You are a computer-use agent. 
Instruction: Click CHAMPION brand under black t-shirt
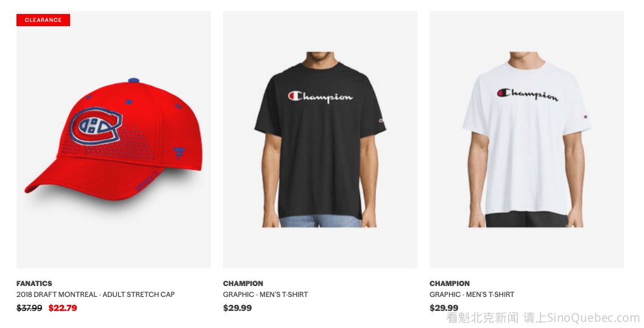pyautogui.click(x=243, y=284)
